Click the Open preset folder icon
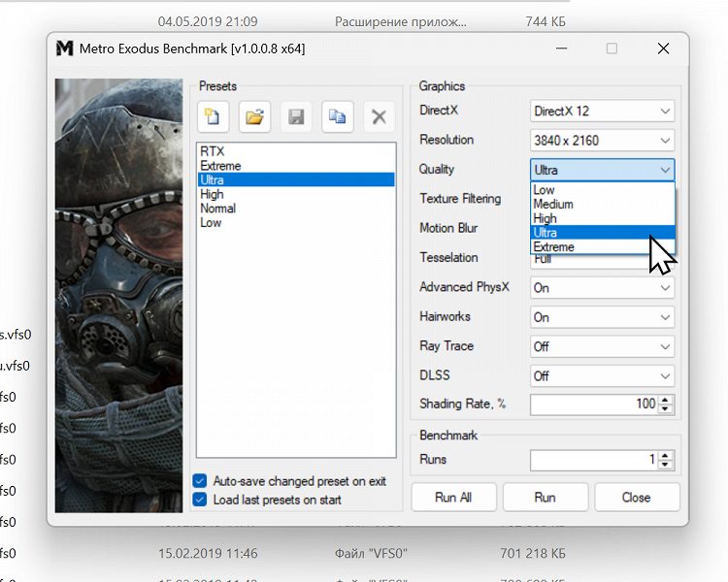728x582 pixels. click(254, 117)
